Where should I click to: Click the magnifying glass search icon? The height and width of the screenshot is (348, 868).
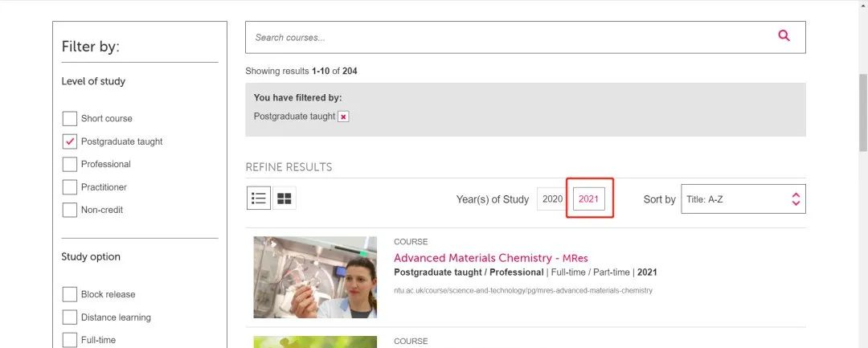(784, 36)
